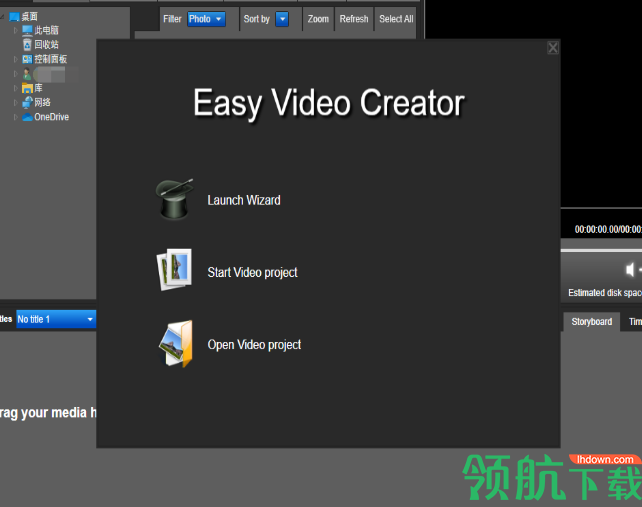Expand the 控制面板 tree node
This screenshot has height=507, width=642.
coord(16,59)
